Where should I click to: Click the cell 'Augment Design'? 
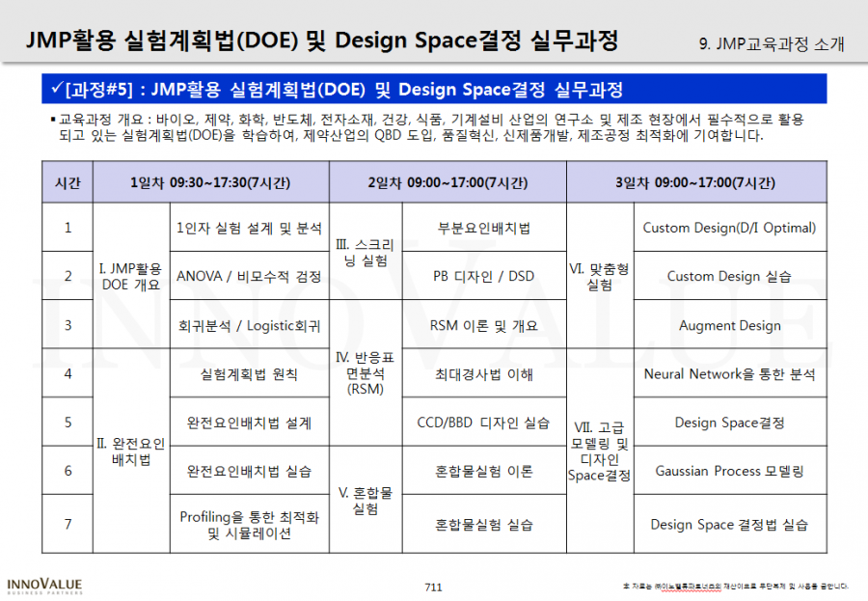pyautogui.click(x=730, y=325)
